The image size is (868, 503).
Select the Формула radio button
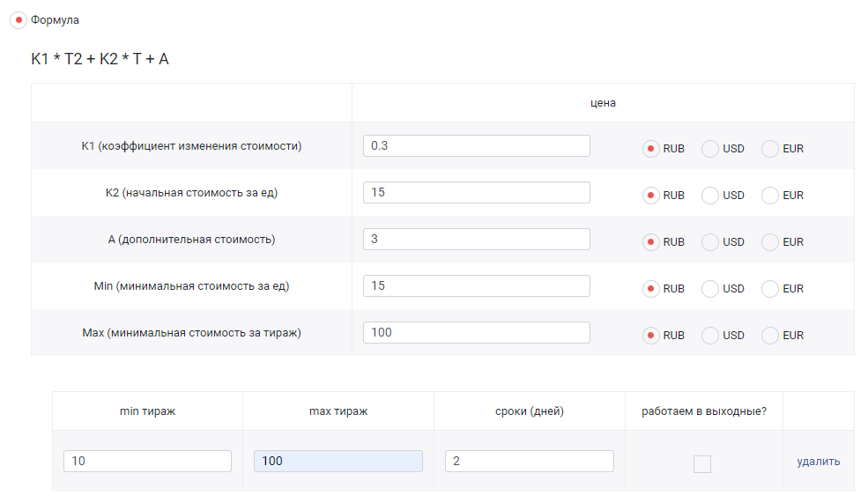click(x=19, y=20)
